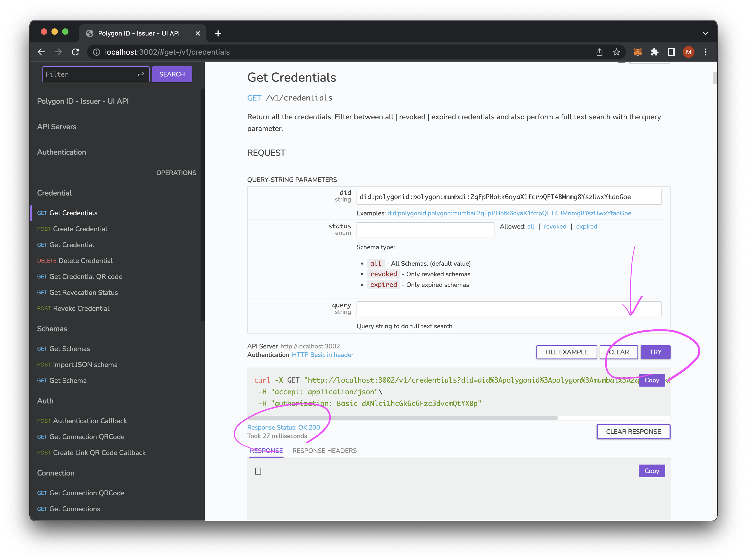The height and width of the screenshot is (560, 747).
Task: Switch to RESPONSE HEADERS tab
Action: click(324, 451)
